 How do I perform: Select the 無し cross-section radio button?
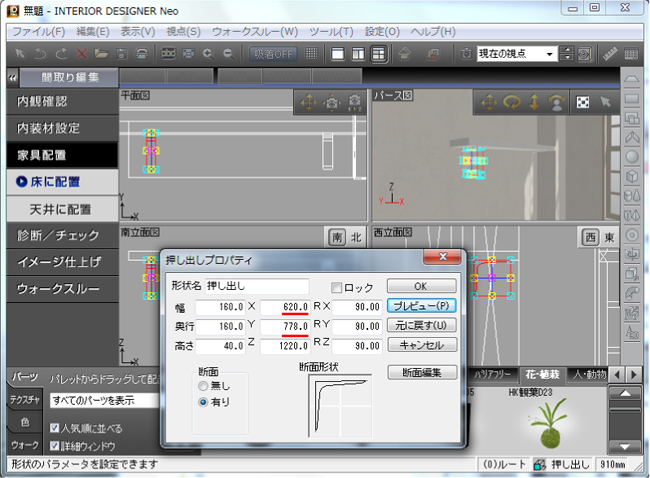click(204, 386)
